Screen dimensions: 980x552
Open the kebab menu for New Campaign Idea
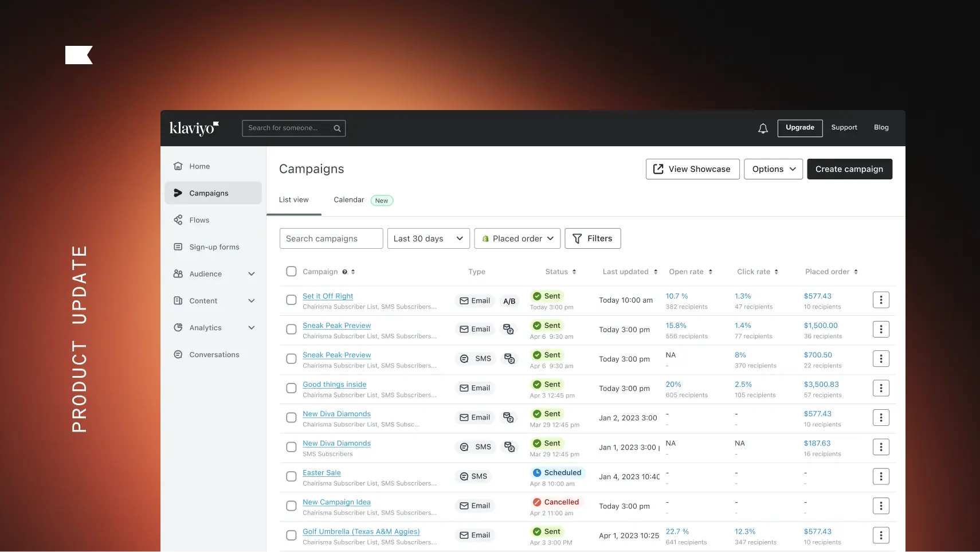coord(881,506)
